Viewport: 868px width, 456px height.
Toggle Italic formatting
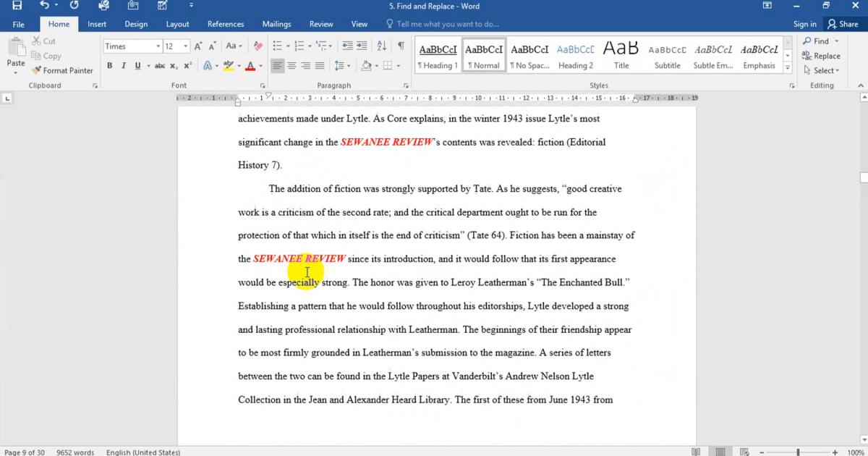[x=124, y=66]
